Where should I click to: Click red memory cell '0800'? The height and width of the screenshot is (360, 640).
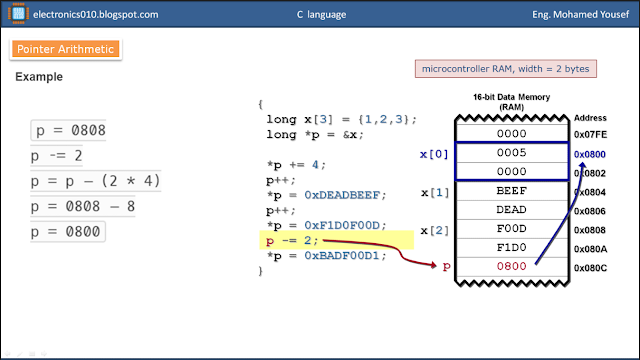pos(512,266)
